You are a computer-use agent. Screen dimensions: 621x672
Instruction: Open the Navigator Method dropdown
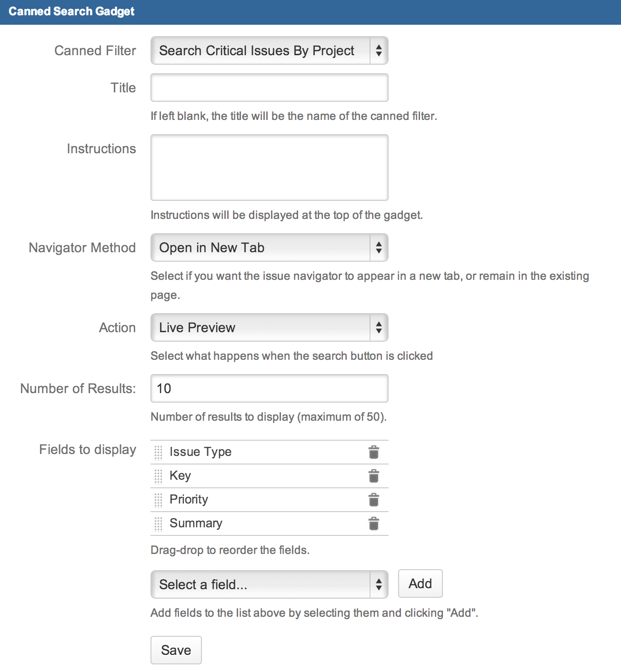coord(269,247)
